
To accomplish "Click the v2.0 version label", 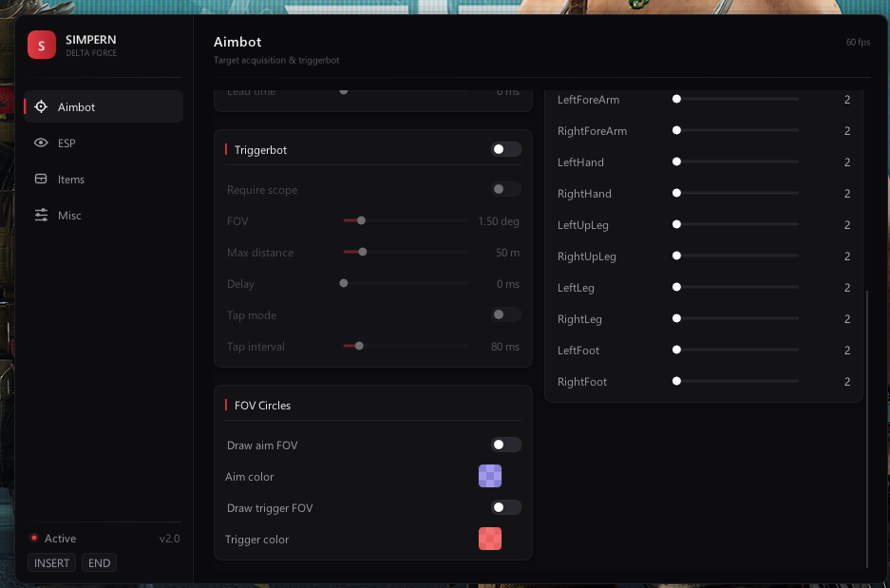I will click(169, 538).
